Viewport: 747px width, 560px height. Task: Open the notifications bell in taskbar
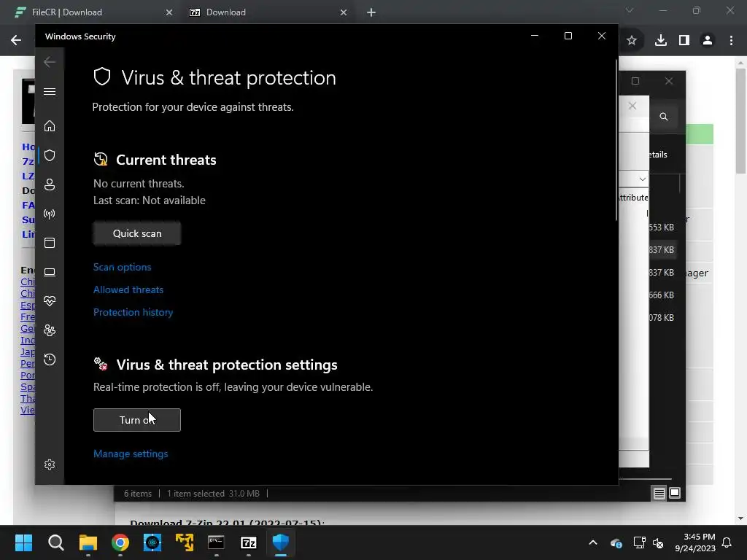pos(727,542)
